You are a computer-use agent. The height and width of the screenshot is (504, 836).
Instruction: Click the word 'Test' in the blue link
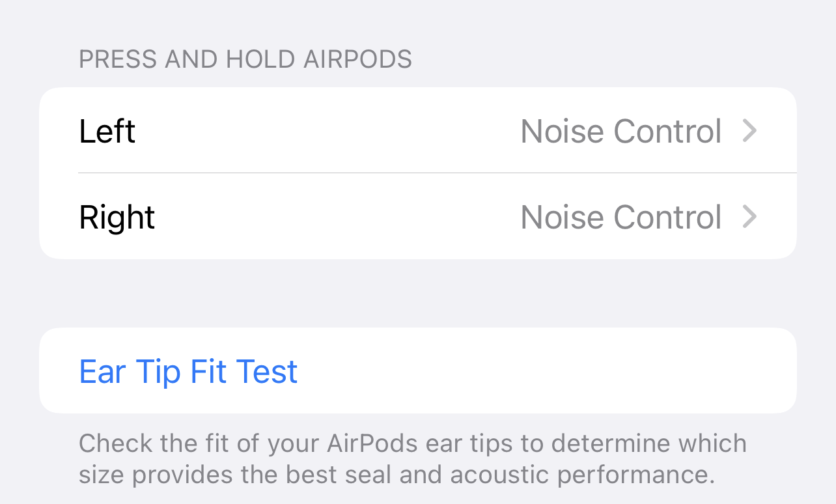(x=267, y=371)
